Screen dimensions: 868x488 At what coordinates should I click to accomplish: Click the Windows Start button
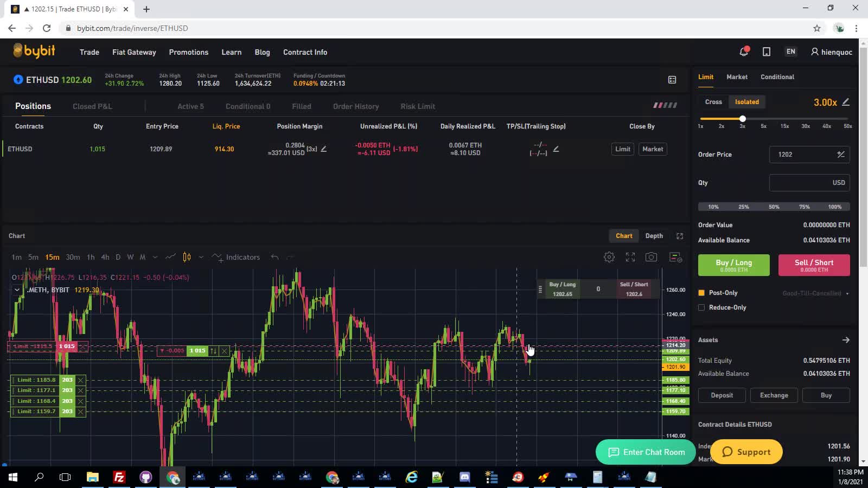[13, 477]
